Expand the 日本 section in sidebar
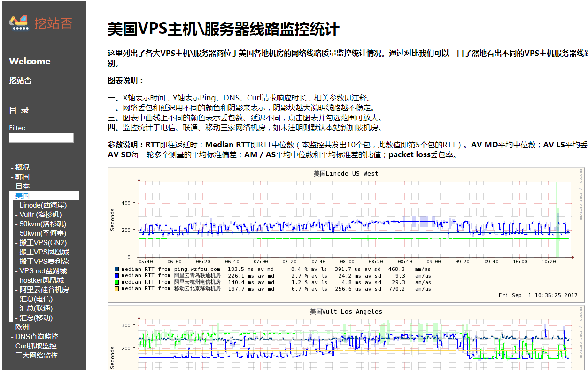The height and width of the screenshot is (370, 588). tap(22, 186)
